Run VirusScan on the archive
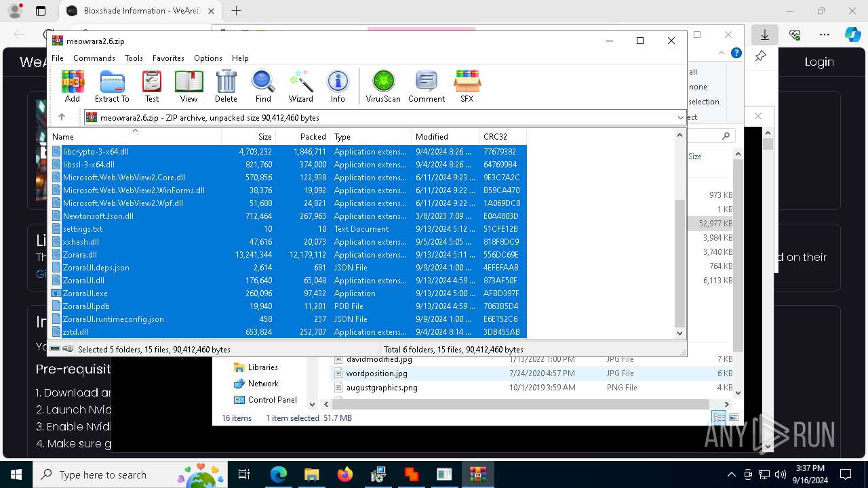Viewport: 868px width, 488px height. tap(383, 86)
